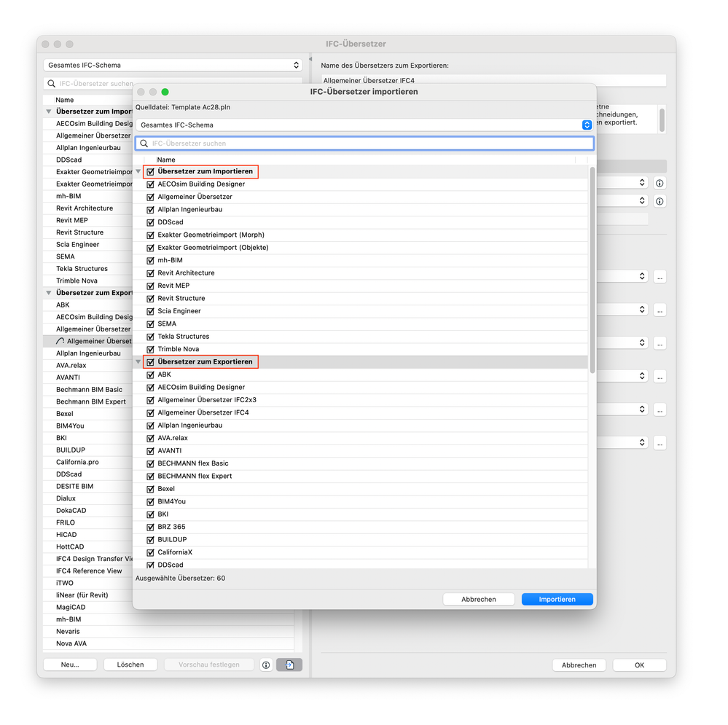Collapse the left panel with the small arrow

[310, 59]
